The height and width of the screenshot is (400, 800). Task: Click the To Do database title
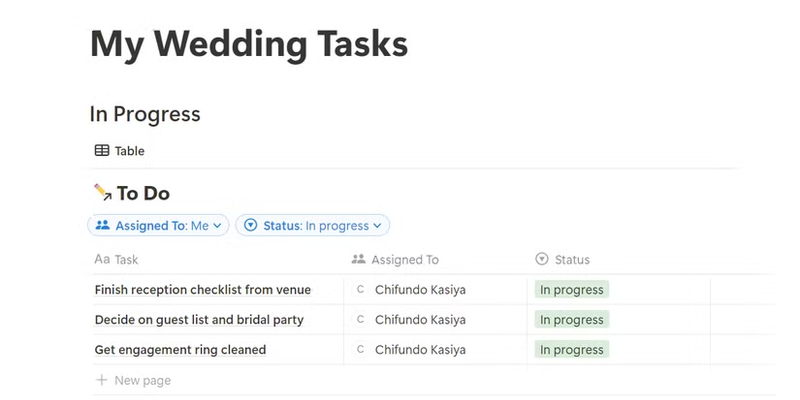point(143,192)
